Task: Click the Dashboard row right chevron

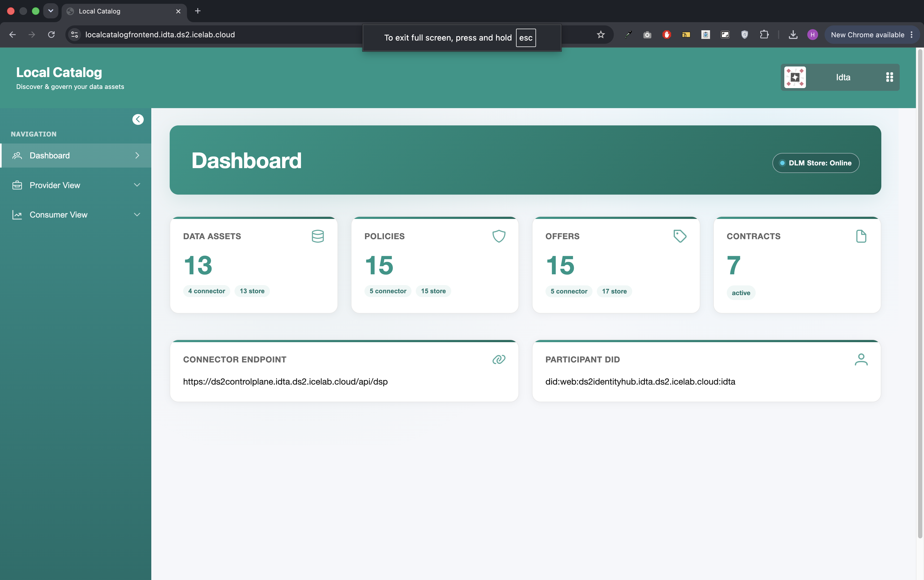Action: (x=137, y=155)
